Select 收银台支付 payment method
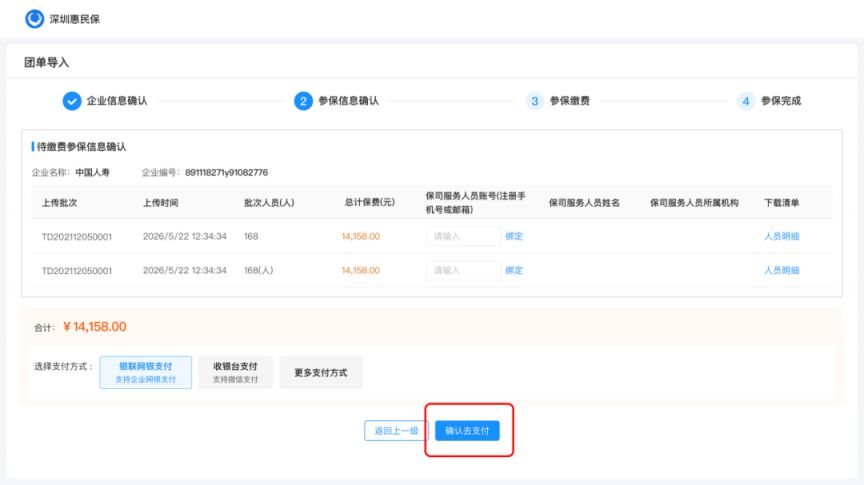 235,373
